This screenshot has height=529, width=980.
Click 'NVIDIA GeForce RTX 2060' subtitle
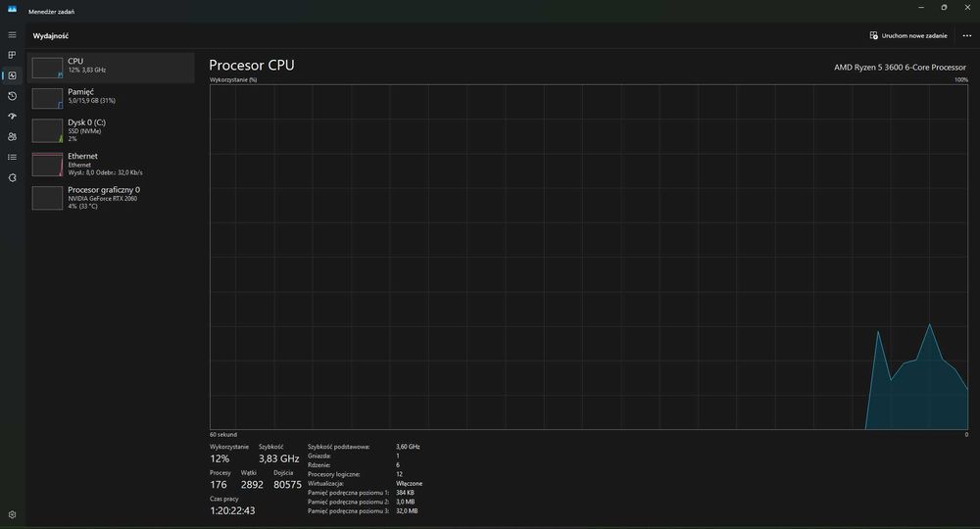[103, 199]
